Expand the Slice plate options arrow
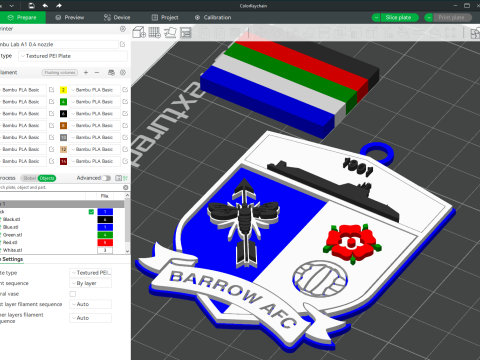This screenshot has width=480, height=360. [376, 17]
